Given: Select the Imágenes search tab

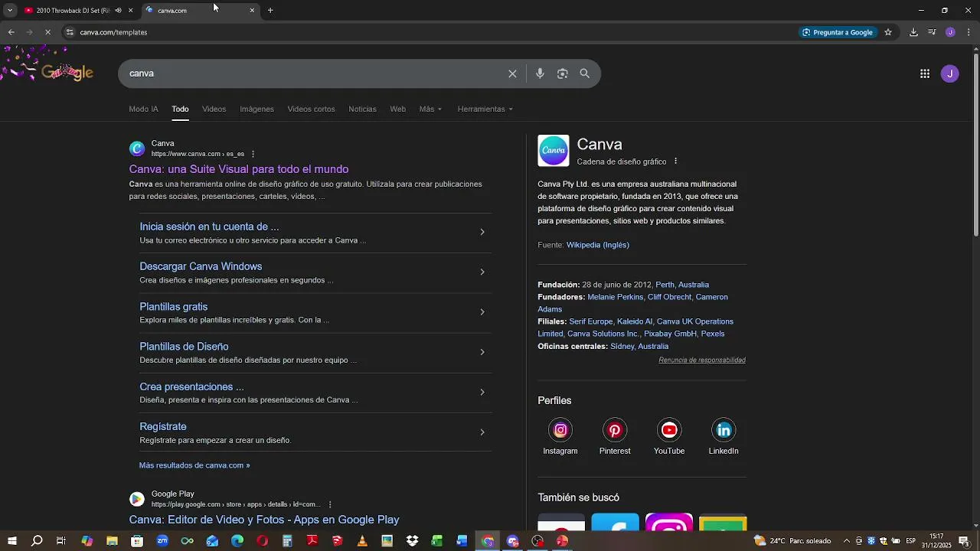Looking at the screenshot, I should [x=256, y=109].
